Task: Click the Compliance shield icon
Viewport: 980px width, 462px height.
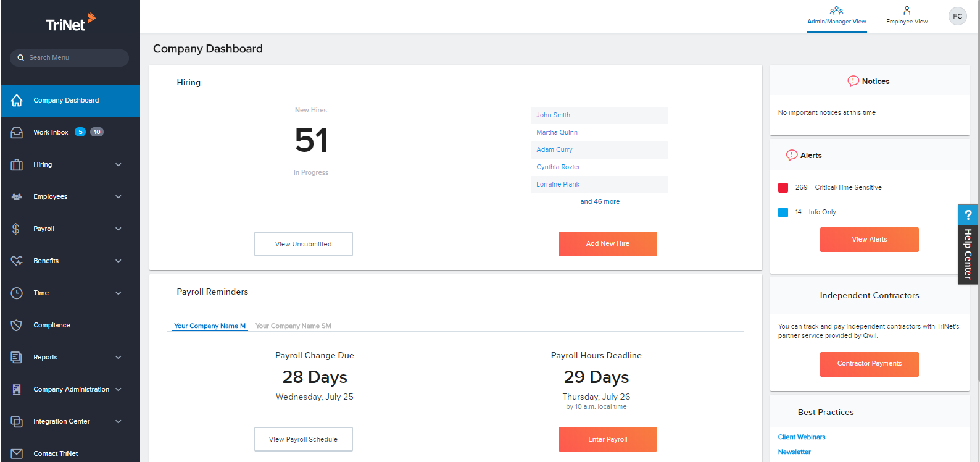Action: (17, 325)
